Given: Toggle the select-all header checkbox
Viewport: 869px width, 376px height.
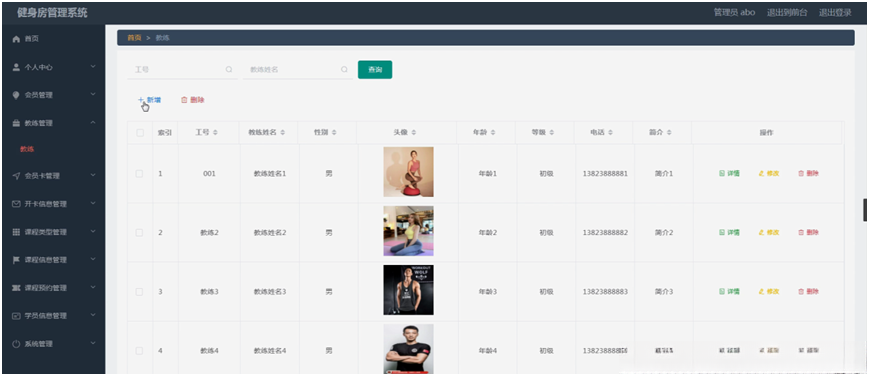Looking at the screenshot, I should coord(140,133).
